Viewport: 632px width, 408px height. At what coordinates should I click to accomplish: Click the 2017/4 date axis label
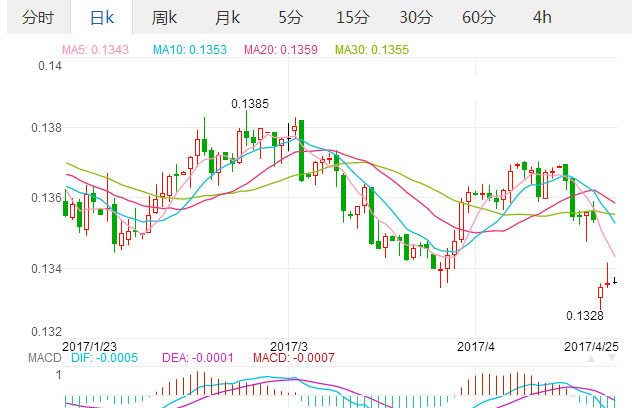point(476,346)
